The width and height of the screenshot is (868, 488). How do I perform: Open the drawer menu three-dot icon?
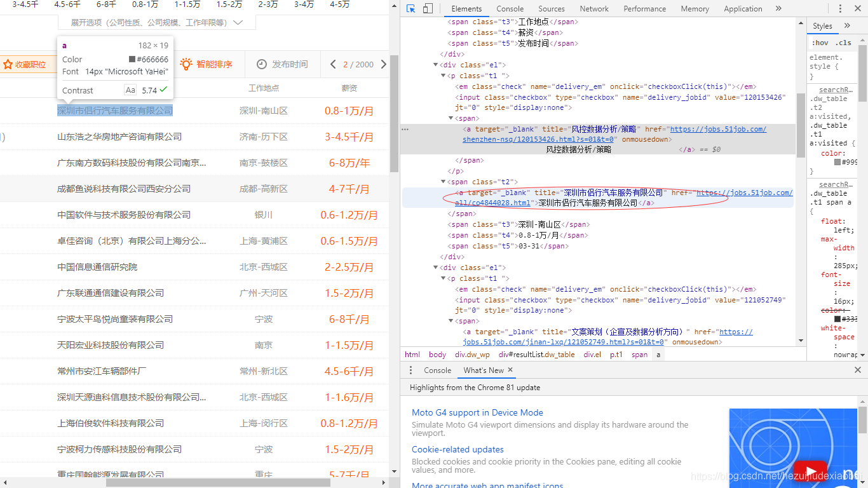(410, 370)
